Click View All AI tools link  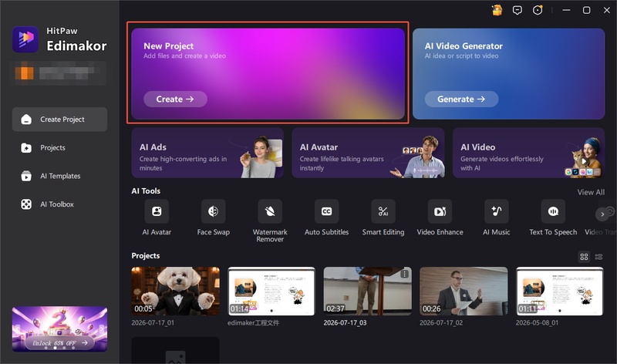point(591,192)
